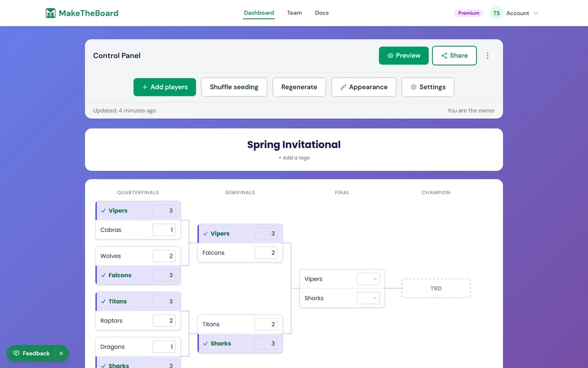Viewport: 588px width, 368px height.
Task: Select Falcons in the quarterfinals
Action: [x=138, y=275]
